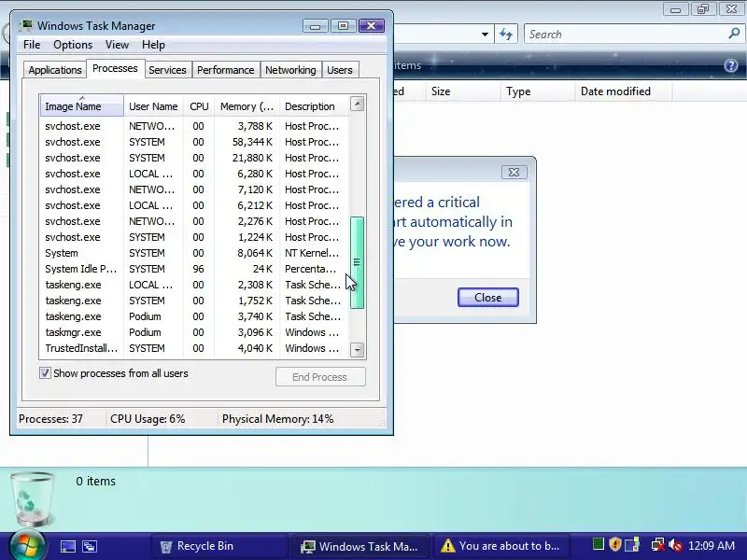Open the network connection tray icon

pyautogui.click(x=658, y=545)
